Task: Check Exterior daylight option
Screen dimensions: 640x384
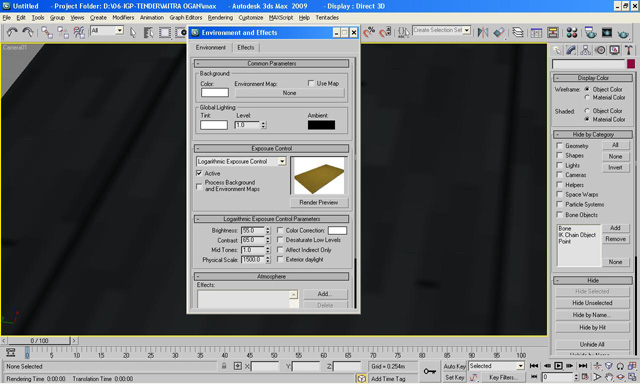Action: pos(280,260)
